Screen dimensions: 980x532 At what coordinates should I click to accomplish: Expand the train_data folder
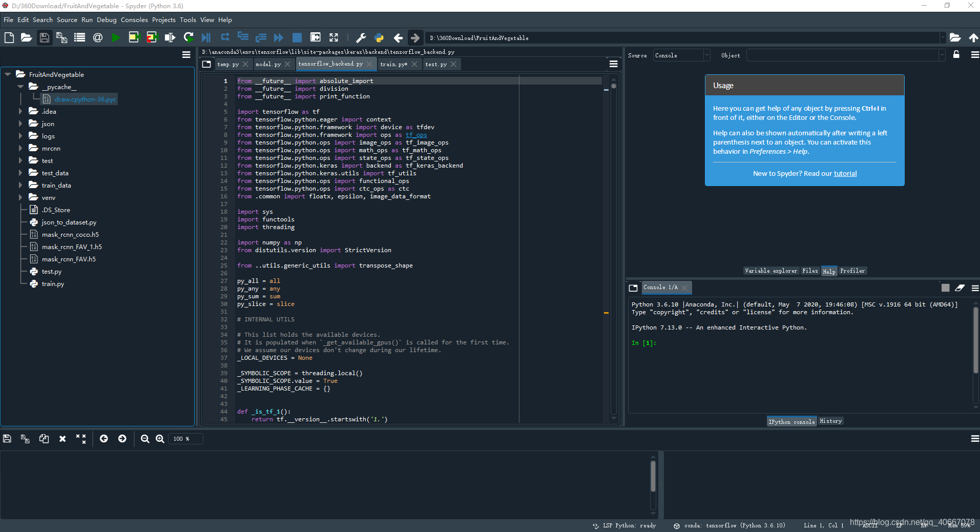(x=20, y=185)
